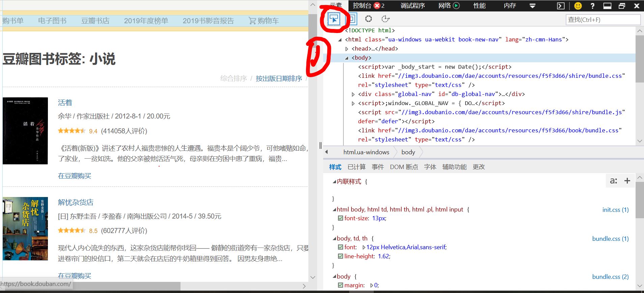Open the more tools dropdown arrow in the header

click(x=532, y=6)
